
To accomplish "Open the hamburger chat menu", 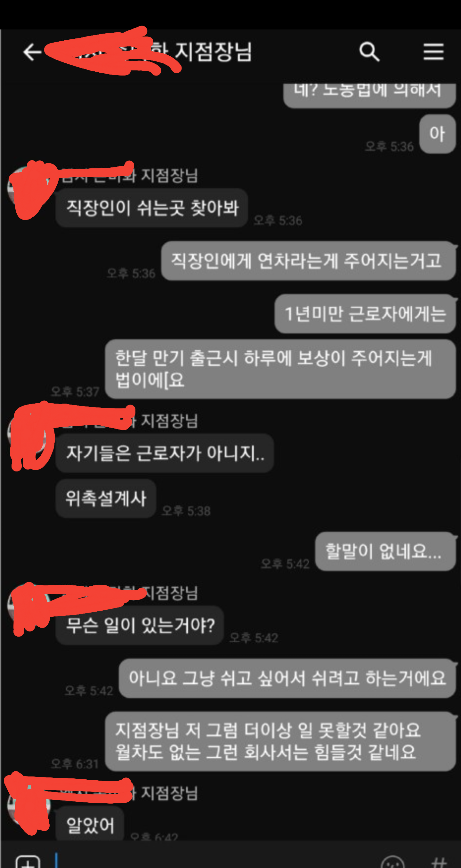I will point(433,52).
